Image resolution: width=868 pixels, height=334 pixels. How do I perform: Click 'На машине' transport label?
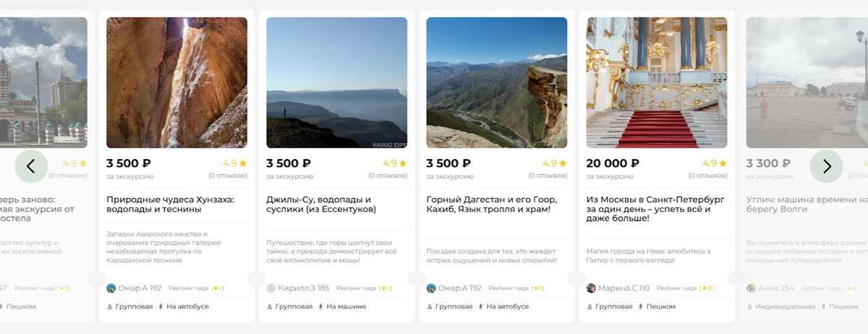click(346, 307)
